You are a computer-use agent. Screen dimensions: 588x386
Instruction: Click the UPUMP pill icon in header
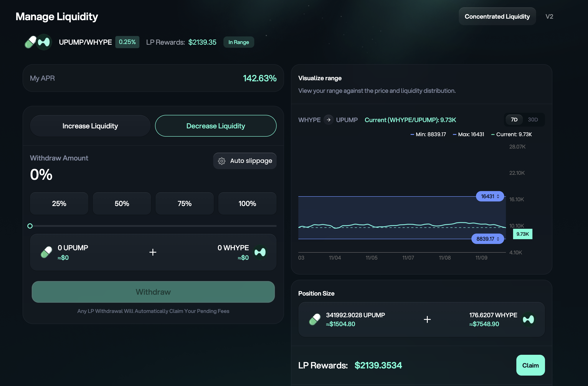[31, 42]
